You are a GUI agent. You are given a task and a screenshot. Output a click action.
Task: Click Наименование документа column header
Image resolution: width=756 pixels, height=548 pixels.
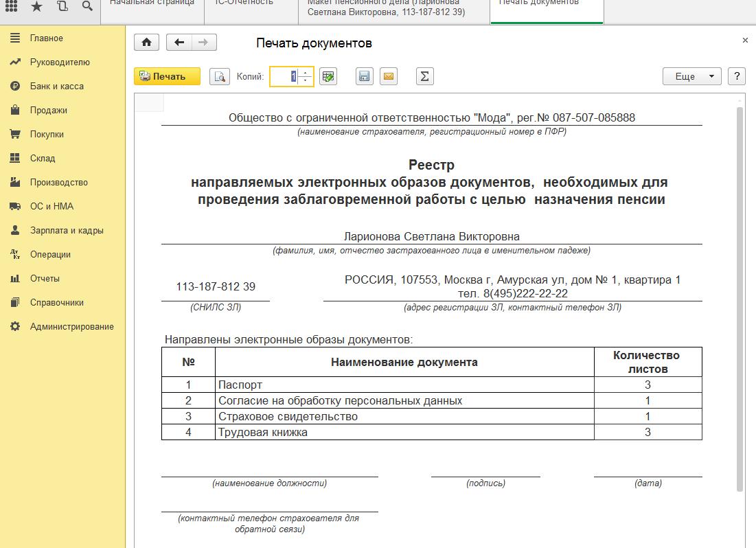[x=404, y=363]
